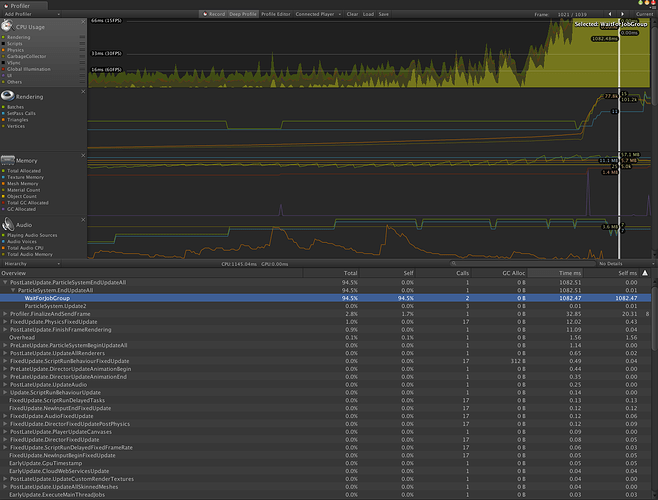This screenshot has height=500, width=658.
Task: Click the Audio module speaker icon
Action: tap(8, 224)
